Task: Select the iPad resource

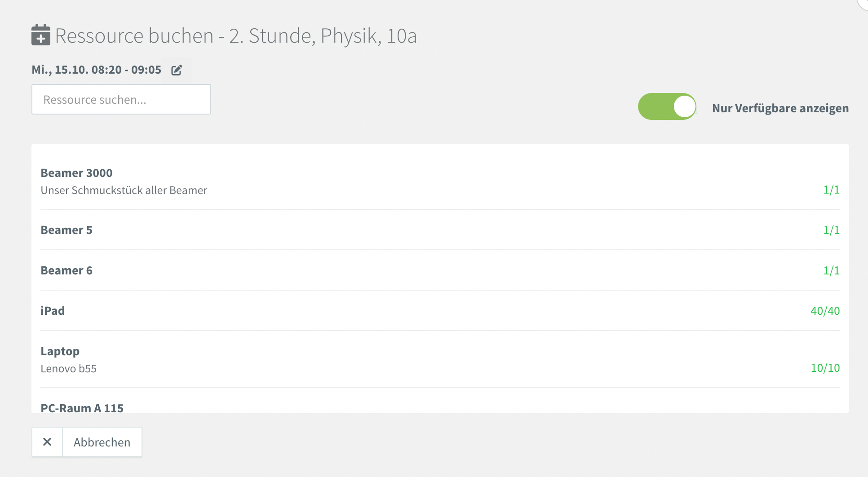Action: point(53,311)
